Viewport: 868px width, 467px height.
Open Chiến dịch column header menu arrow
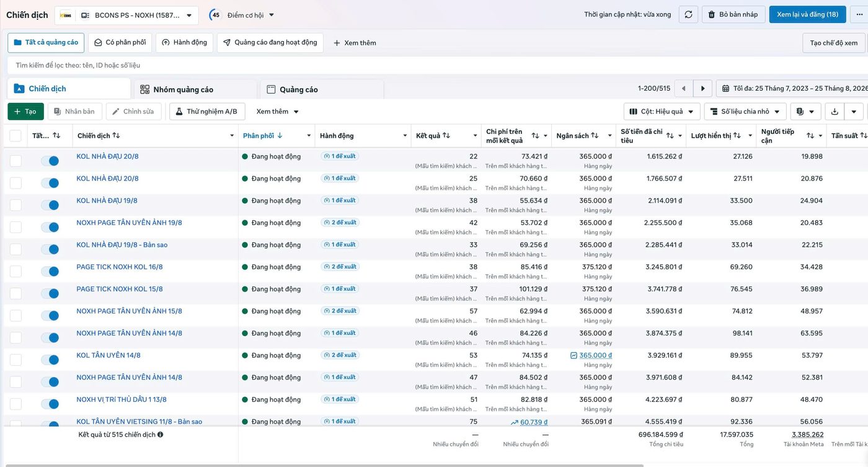coord(232,136)
